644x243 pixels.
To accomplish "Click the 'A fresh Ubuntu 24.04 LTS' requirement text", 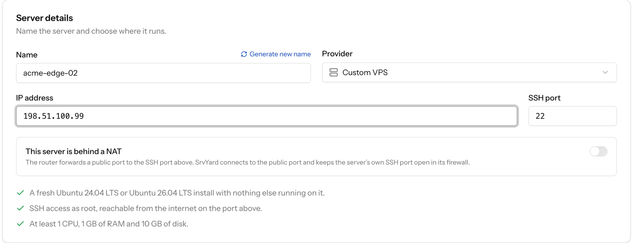I will (x=177, y=193).
